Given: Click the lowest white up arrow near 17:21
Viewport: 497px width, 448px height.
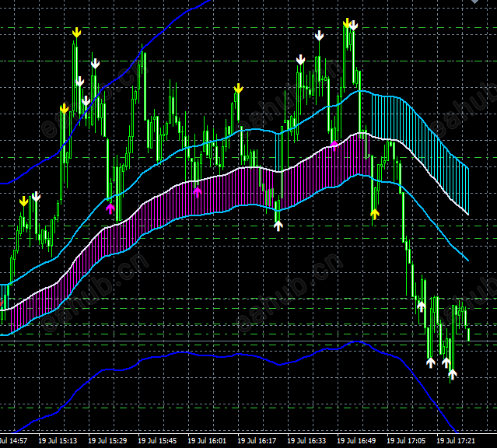Looking at the screenshot, I should click(453, 374).
